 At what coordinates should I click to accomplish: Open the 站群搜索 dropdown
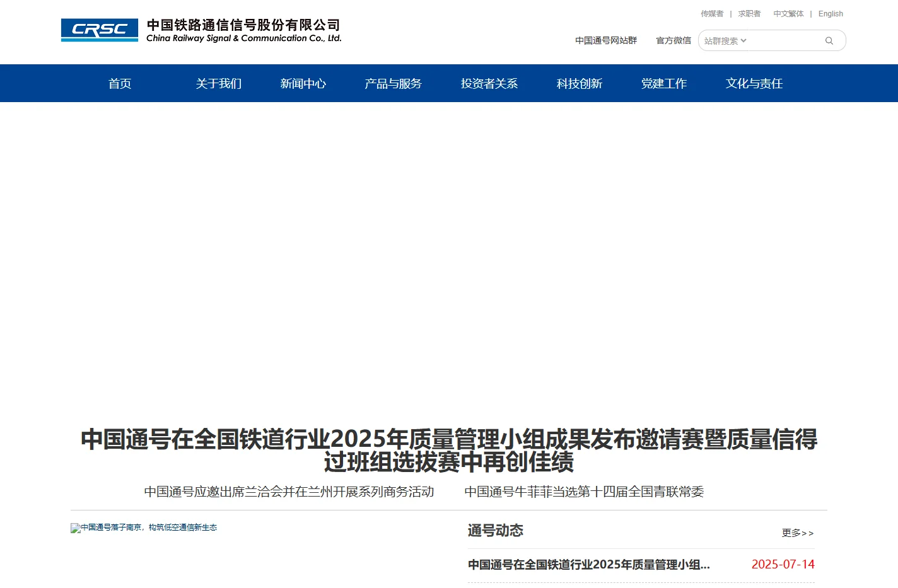(725, 41)
